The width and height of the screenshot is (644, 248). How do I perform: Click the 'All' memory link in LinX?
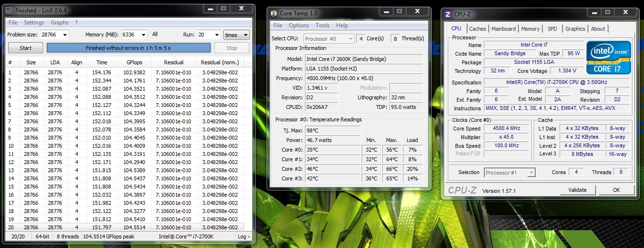pyautogui.click(x=155, y=35)
